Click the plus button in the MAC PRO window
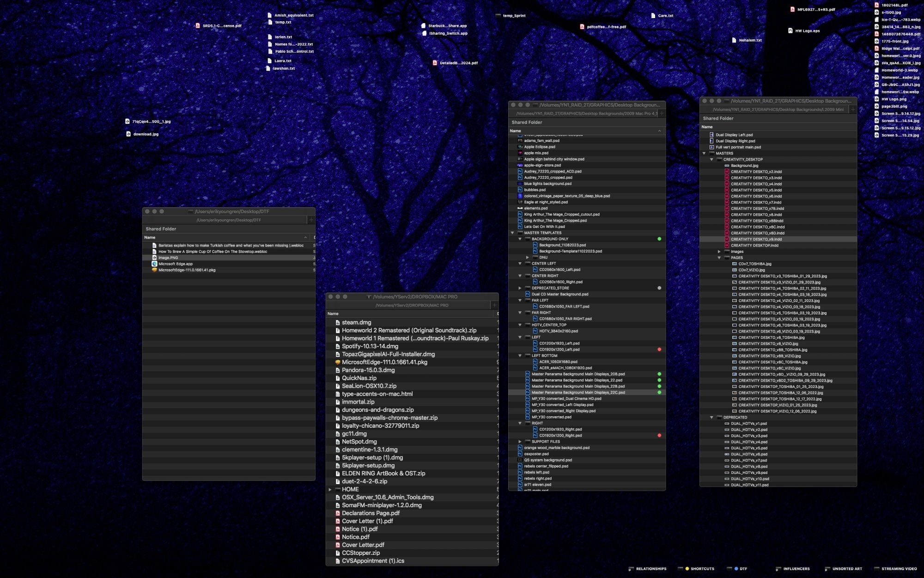The image size is (924, 578). point(494,305)
